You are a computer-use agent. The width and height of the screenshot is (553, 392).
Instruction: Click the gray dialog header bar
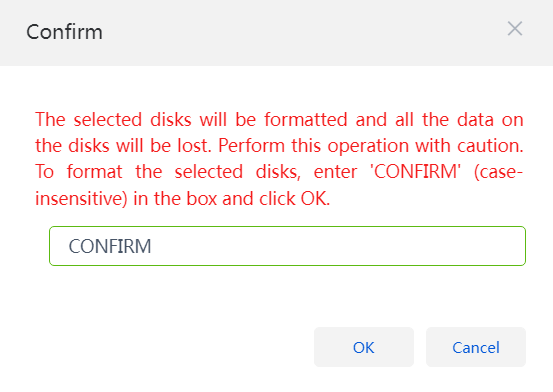(x=276, y=33)
